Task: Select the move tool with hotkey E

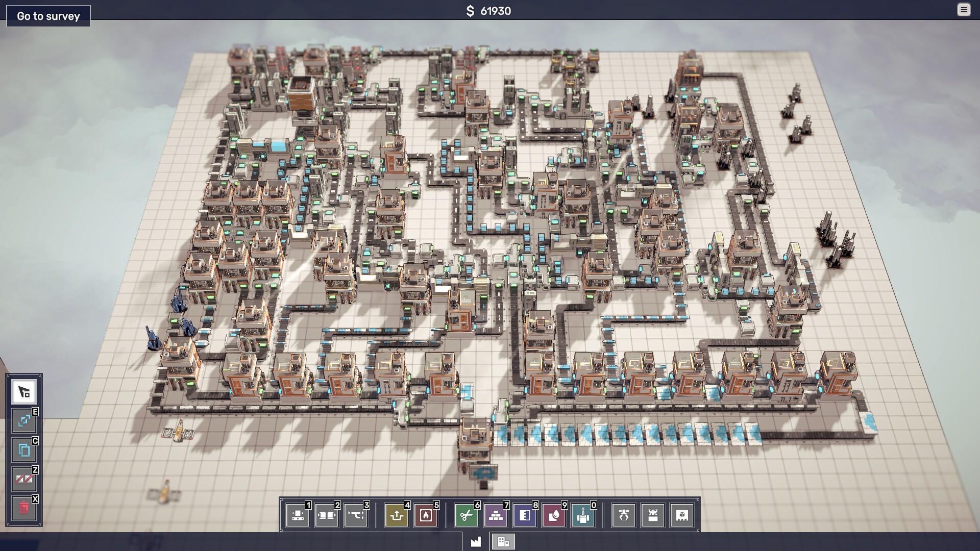Action: [24, 421]
